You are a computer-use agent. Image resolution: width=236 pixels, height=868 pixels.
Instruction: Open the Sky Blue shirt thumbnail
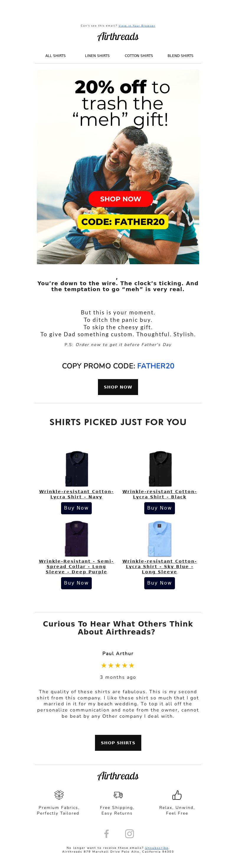click(160, 539)
